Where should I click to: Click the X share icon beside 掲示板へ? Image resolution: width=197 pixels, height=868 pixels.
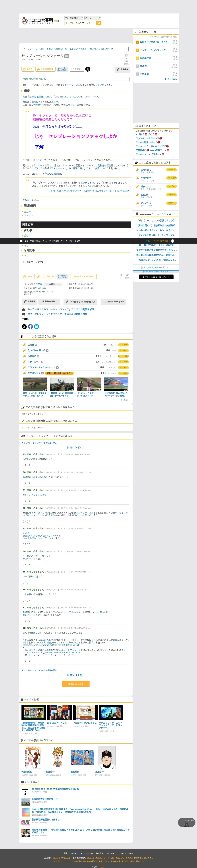click(88, 69)
